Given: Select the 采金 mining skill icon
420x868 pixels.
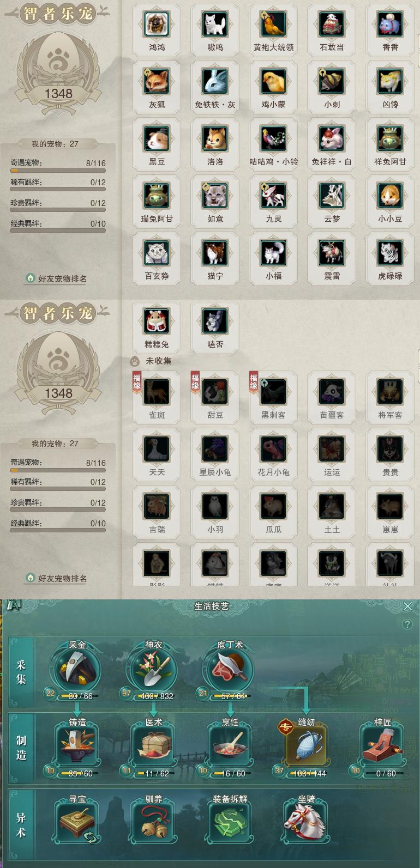Looking at the screenshot, I should click(x=77, y=670).
